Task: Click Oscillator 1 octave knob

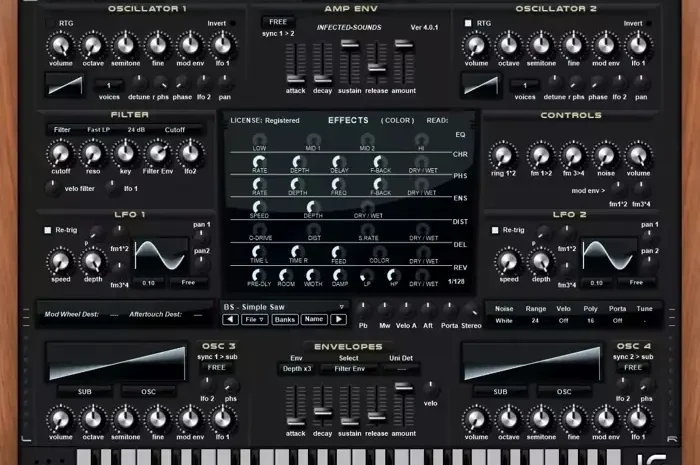Action: [x=93, y=46]
